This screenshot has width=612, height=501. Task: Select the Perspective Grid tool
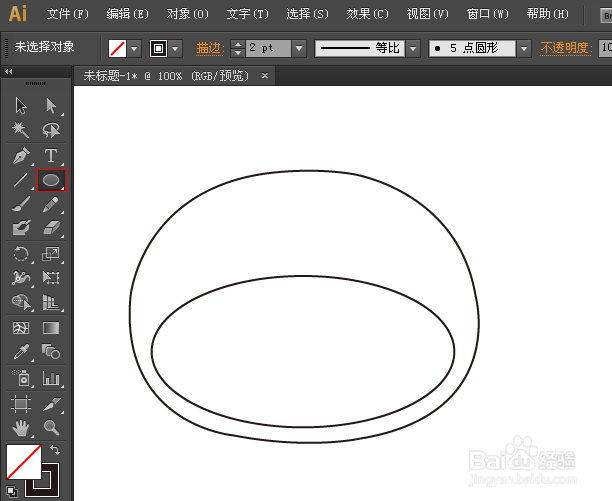tap(51, 302)
